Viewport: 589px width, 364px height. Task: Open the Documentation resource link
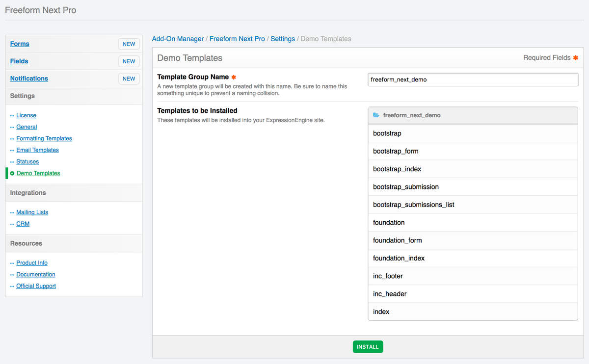coord(36,274)
